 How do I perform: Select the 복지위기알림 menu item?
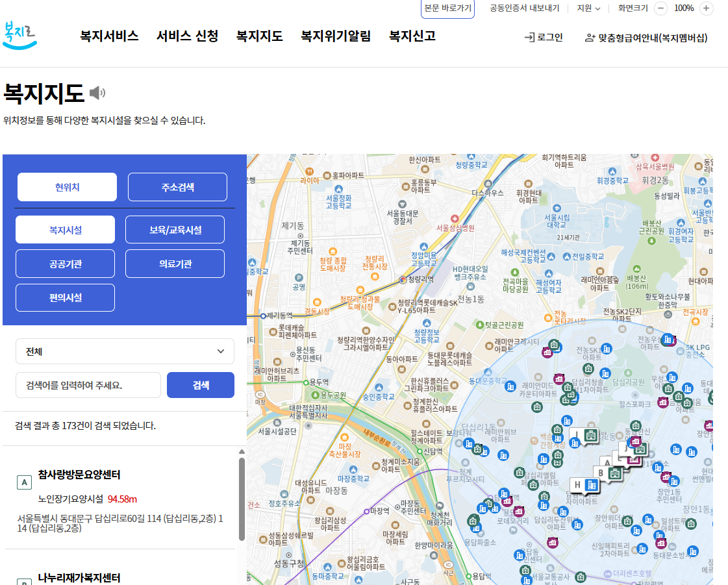point(335,36)
